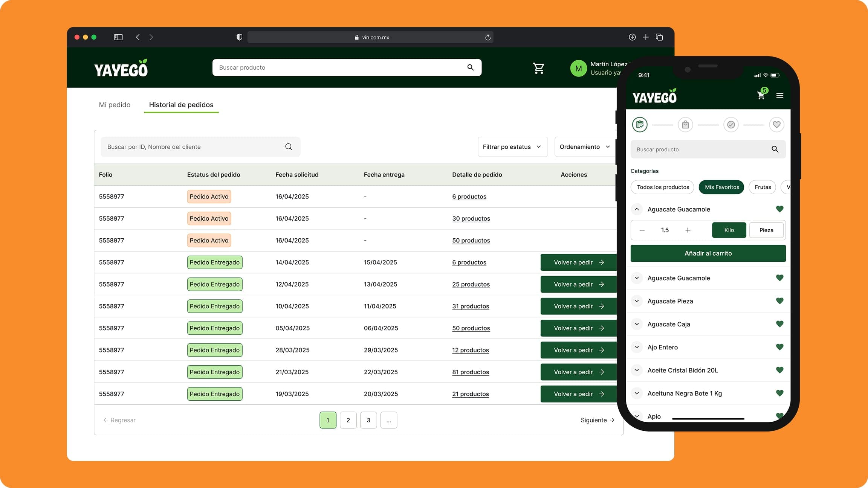Click the browser sidebar toggle icon
The height and width of the screenshot is (488, 868).
click(x=118, y=37)
